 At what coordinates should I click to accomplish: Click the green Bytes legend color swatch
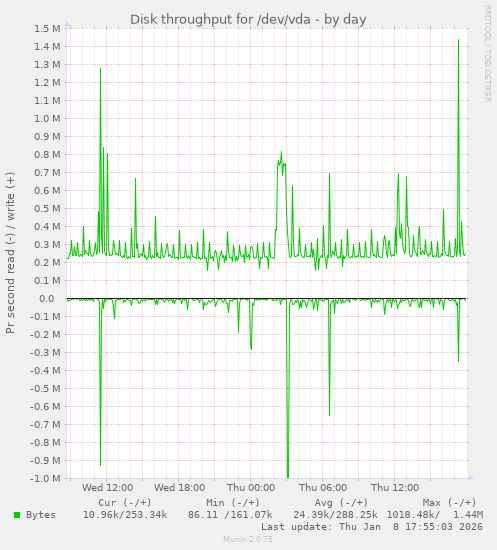(17, 515)
